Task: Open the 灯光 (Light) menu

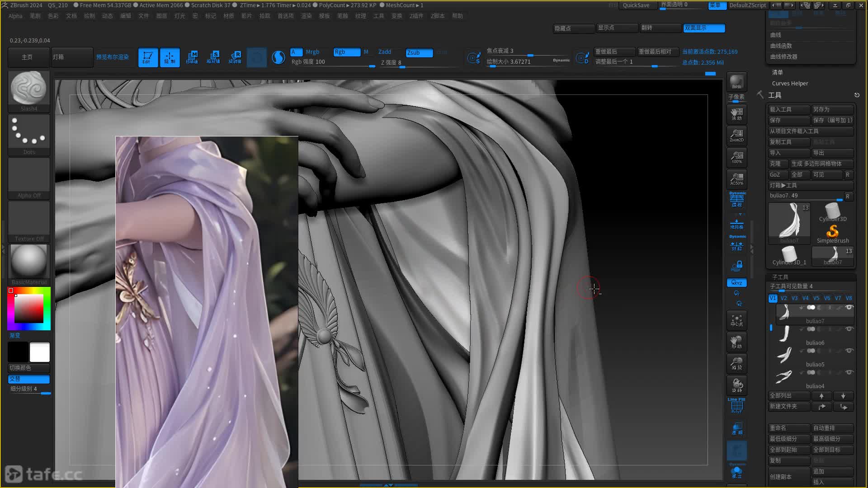Action: pos(180,16)
